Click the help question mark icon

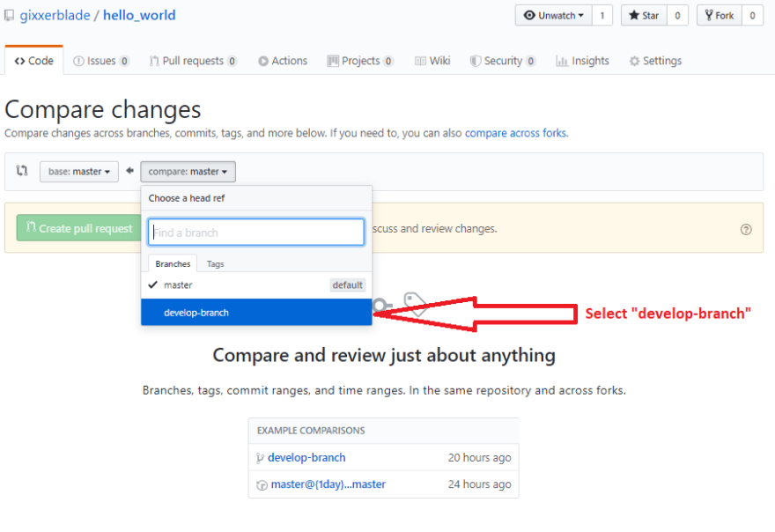(x=746, y=229)
